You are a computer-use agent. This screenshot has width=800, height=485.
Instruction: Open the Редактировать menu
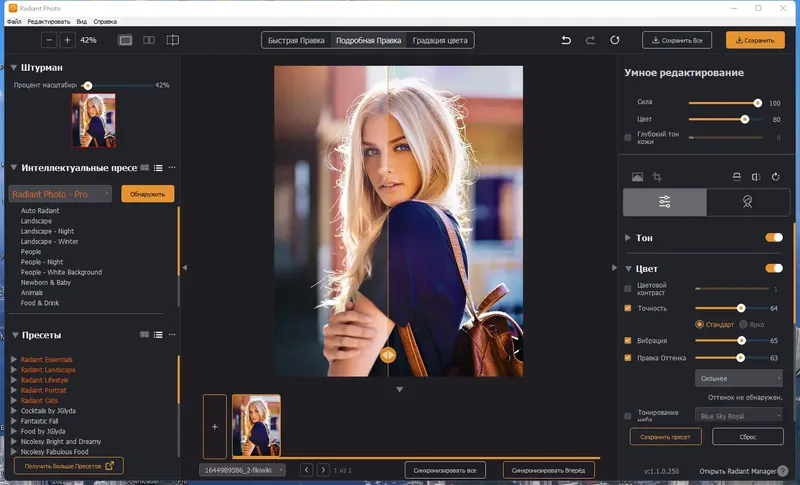[48, 21]
